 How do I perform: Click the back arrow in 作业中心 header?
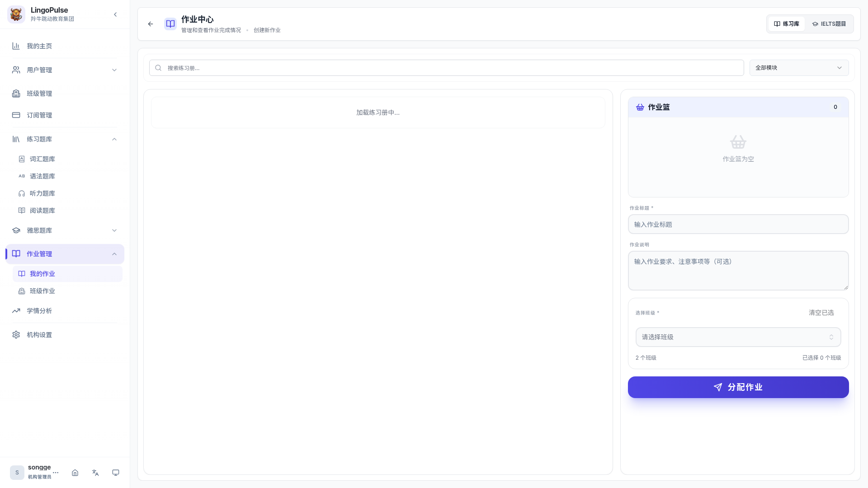tap(151, 24)
